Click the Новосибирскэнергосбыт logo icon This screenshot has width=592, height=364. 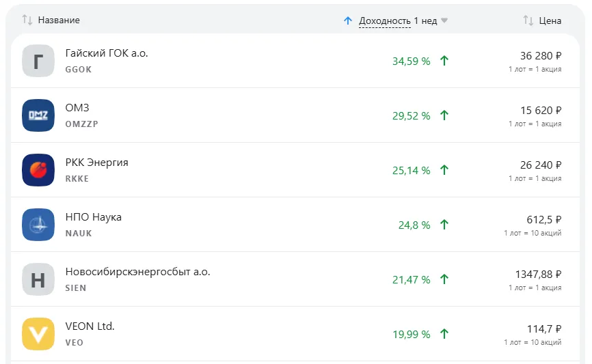coord(38,279)
